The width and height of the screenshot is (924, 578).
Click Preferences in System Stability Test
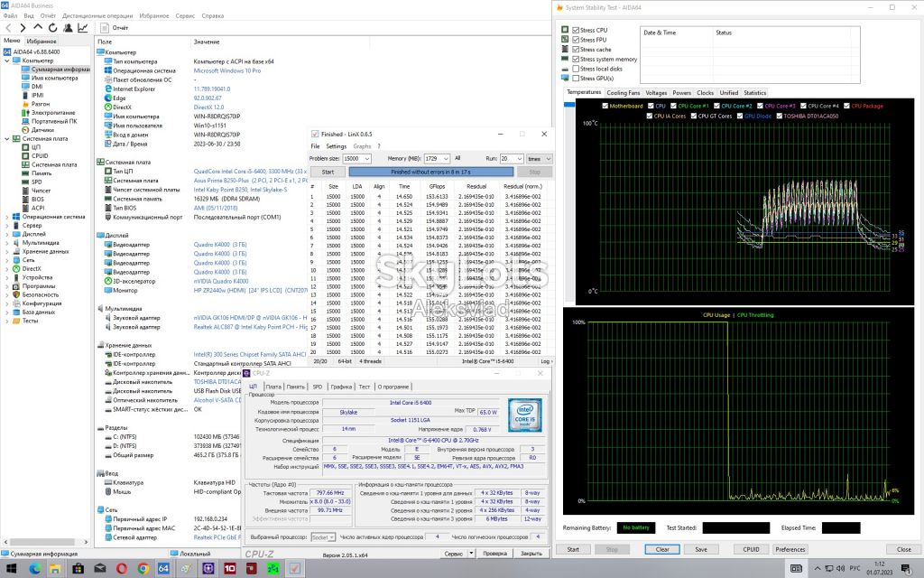click(x=790, y=549)
